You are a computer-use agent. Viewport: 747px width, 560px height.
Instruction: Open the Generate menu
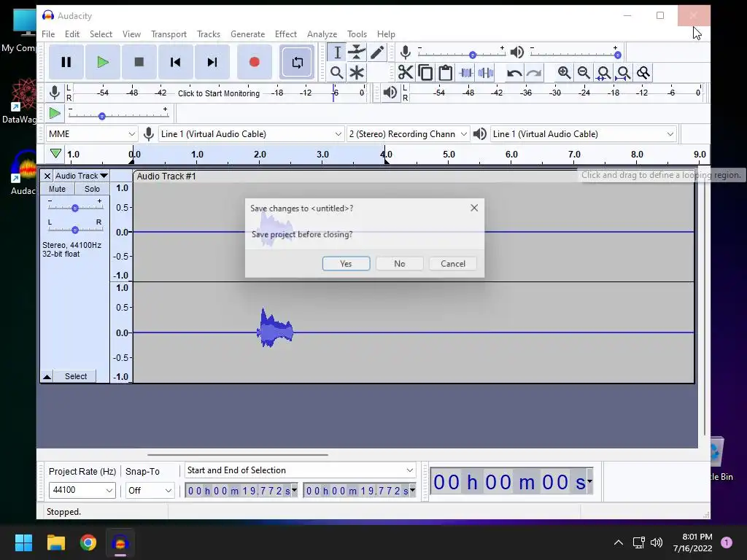tap(248, 34)
